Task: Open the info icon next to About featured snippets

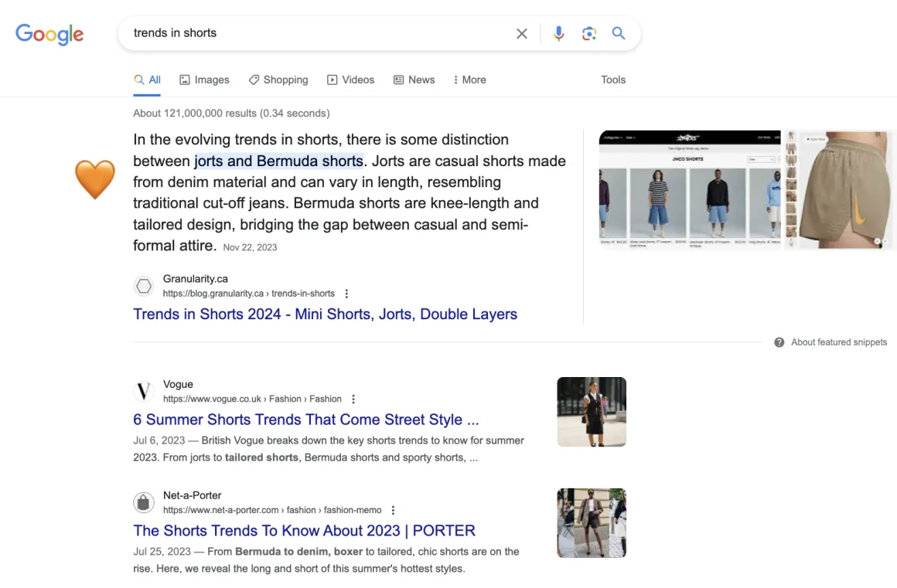Action: click(779, 342)
